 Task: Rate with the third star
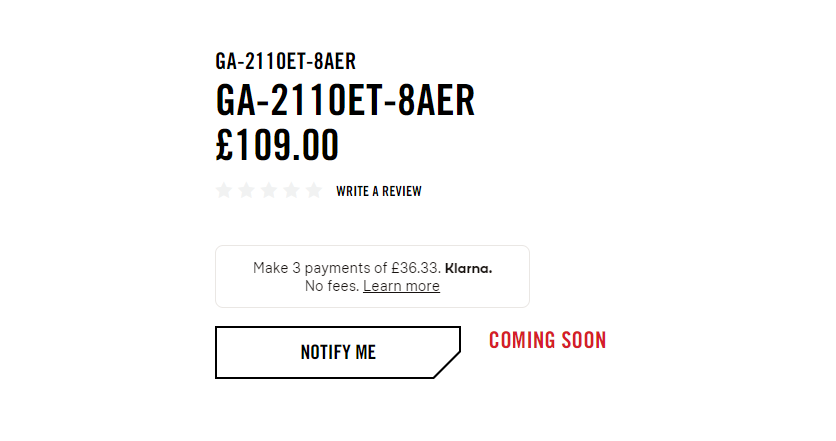[269, 190]
